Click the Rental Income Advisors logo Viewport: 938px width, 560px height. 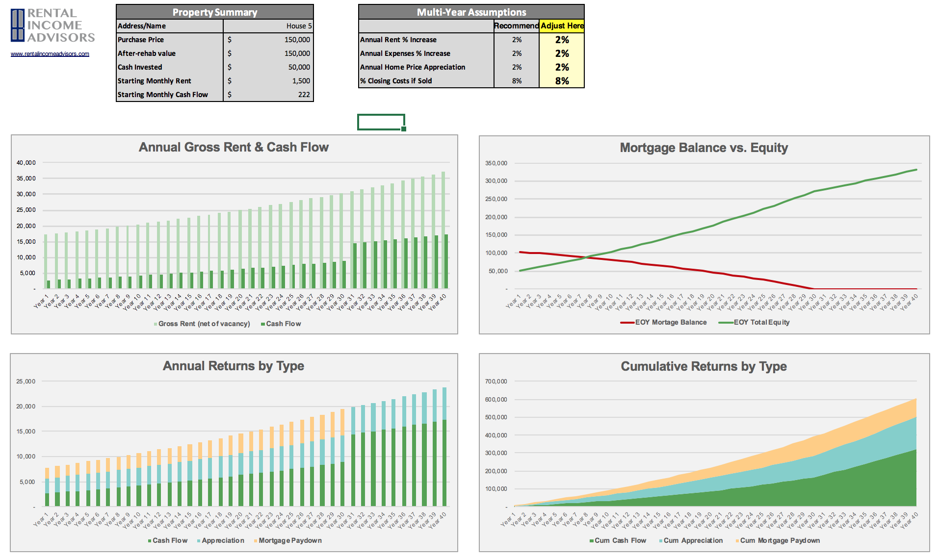pyautogui.click(x=53, y=25)
